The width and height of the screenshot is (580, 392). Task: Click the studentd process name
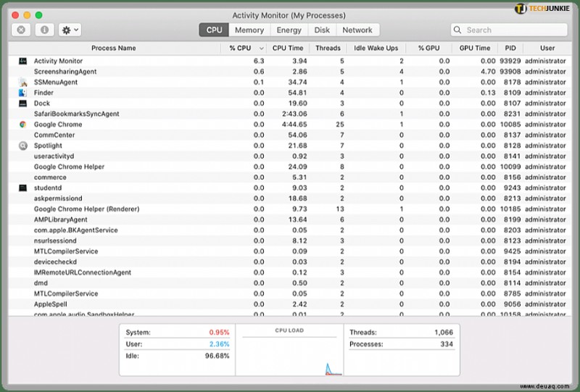(x=48, y=188)
